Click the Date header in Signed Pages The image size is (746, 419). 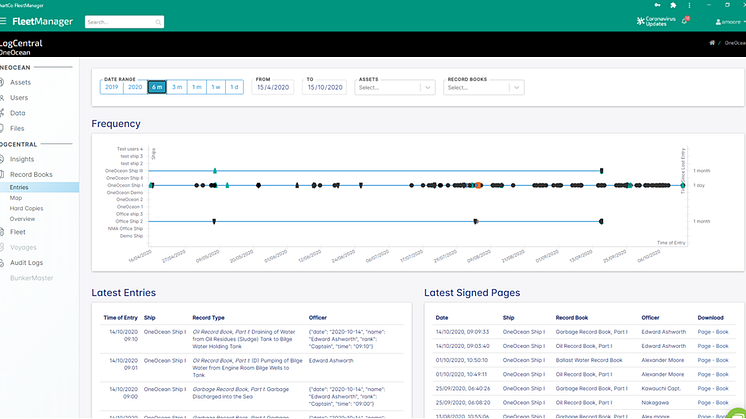pos(442,318)
